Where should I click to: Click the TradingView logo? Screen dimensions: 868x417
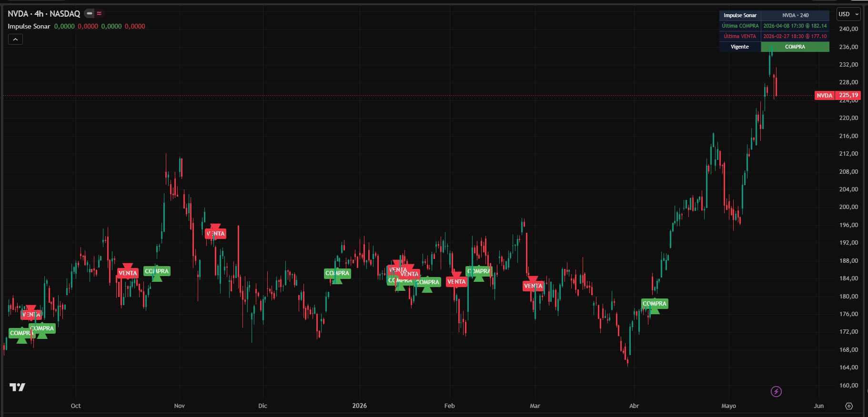(18, 387)
